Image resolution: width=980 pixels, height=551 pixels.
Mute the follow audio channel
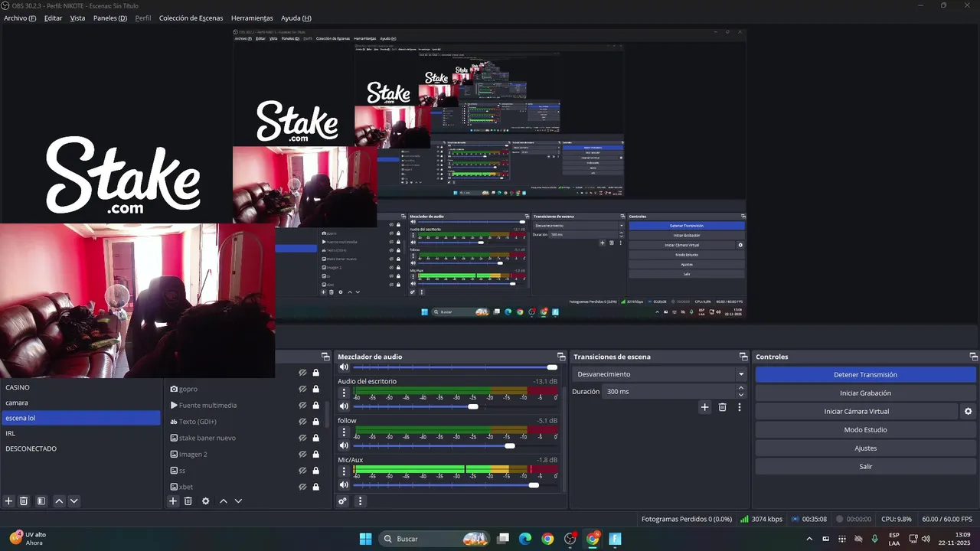345,445
